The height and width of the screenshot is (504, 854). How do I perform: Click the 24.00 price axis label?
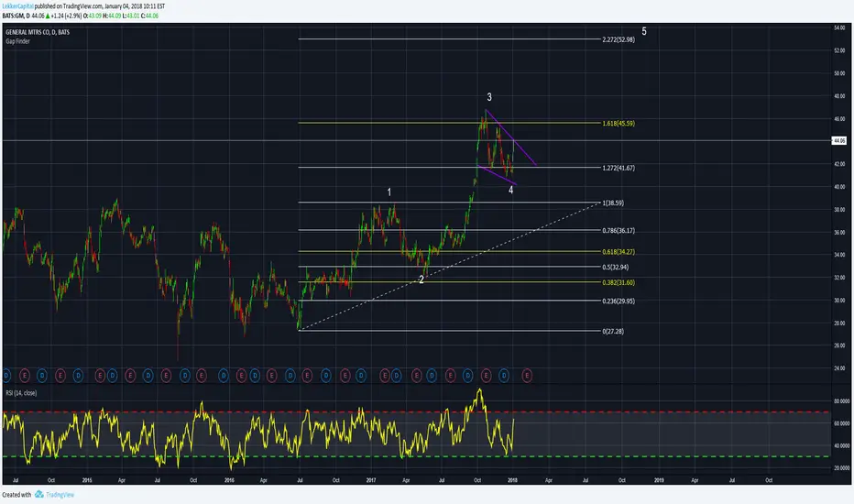(x=840, y=368)
